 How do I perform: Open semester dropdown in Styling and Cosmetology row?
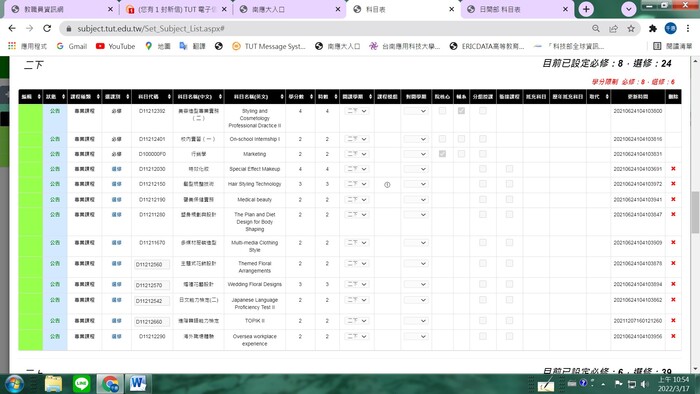click(357, 111)
